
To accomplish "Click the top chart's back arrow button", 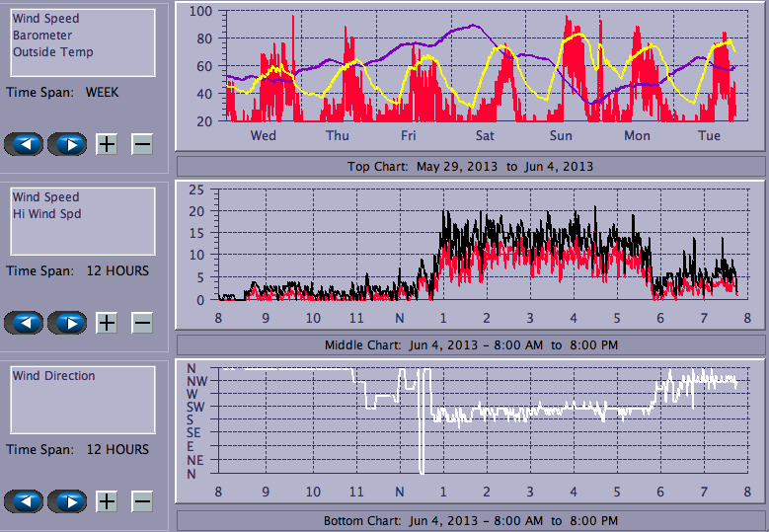I will (x=24, y=144).
